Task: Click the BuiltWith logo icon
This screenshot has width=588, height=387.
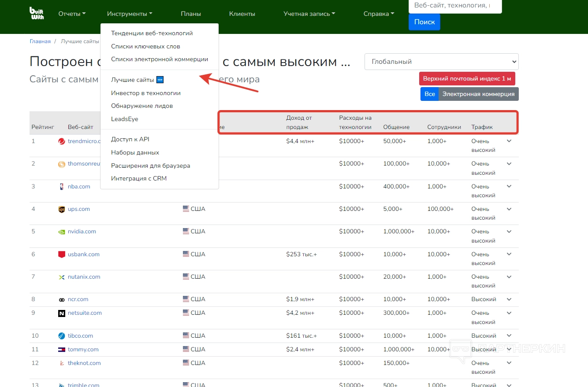Action: click(x=36, y=13)
